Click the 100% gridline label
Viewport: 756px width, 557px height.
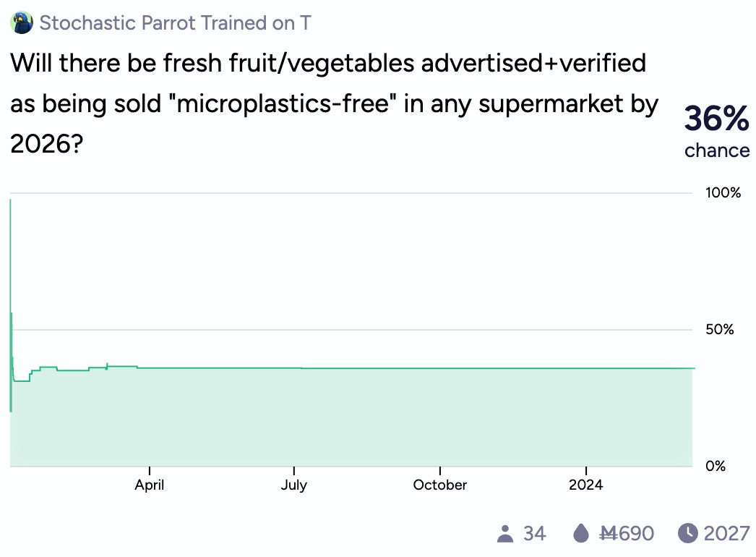click(x=723, y=193)
